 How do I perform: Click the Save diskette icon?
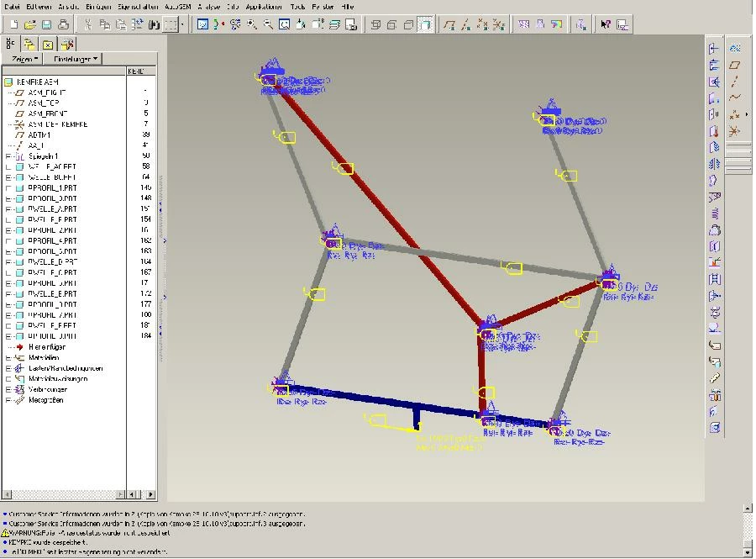coord(46,24)
